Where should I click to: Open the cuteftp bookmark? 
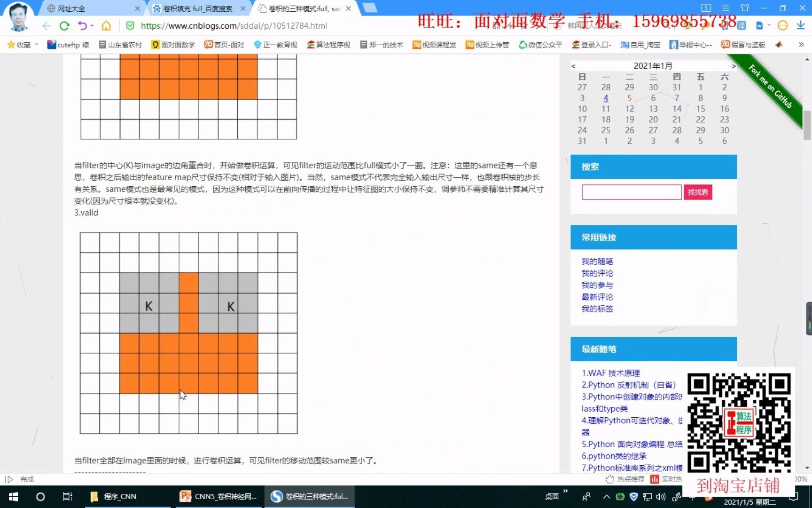click(68, 45)
